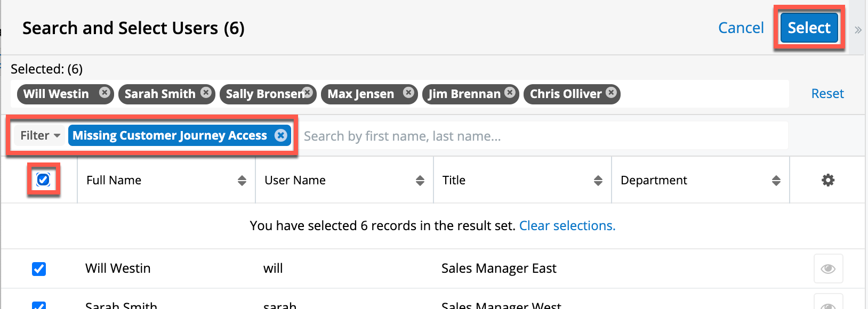This screenshot has height=309, width=868.
Task: Click the Clear selections link
Action: (x=567, y=225)
